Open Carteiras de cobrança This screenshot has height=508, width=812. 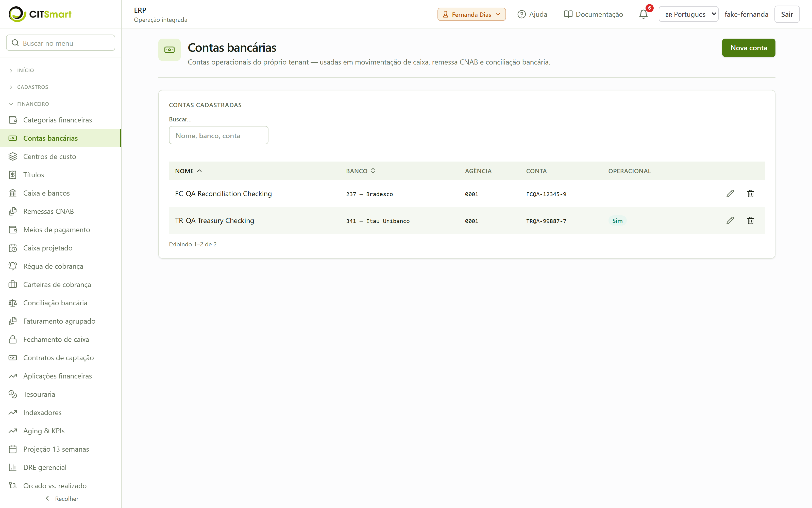coord(61,284)
